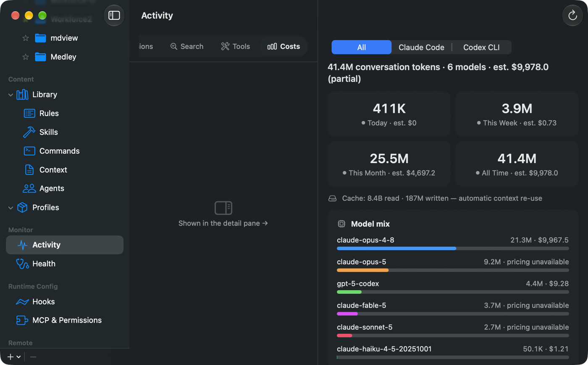Click the claude-opus-5 orange usage bar
The image size is (588, 365).
pos(362,270)
